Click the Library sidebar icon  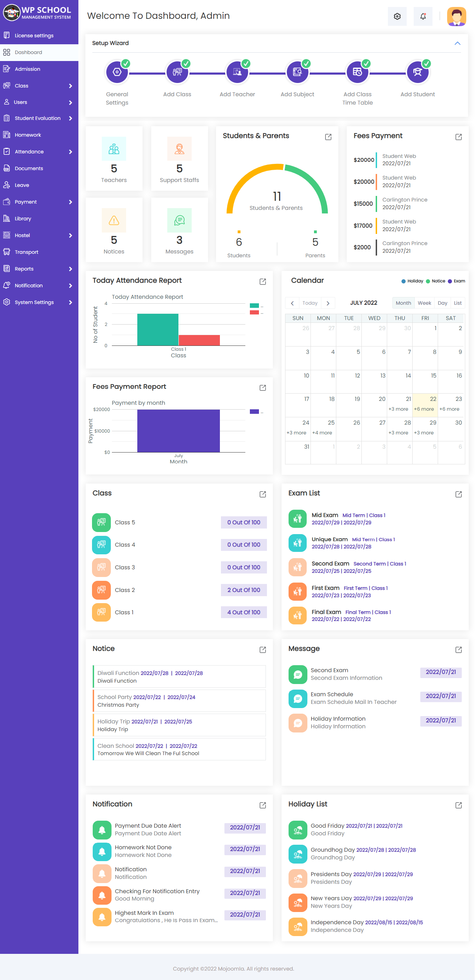7,218
